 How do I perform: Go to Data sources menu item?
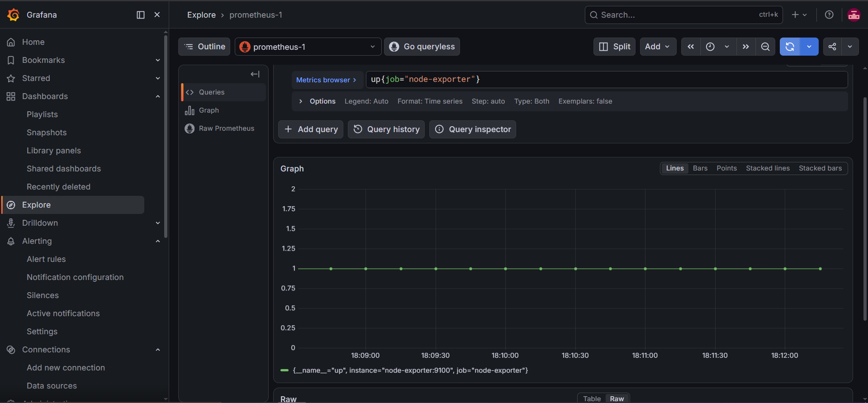[52, 386]
